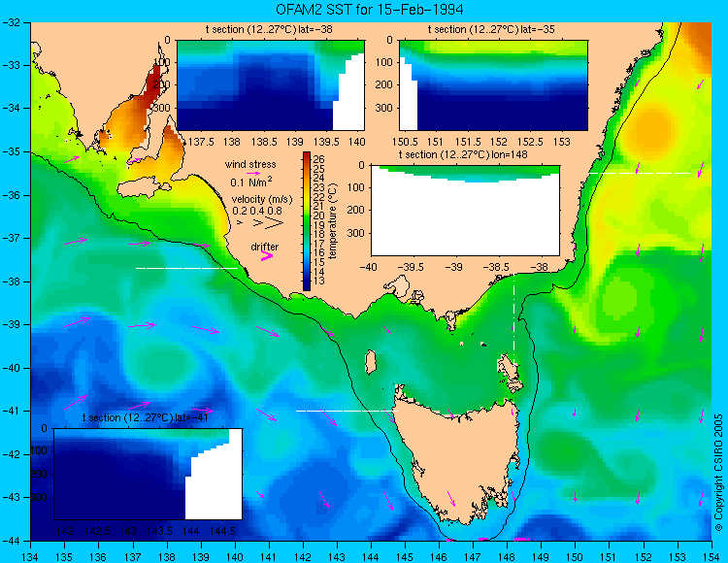Click King Island northwest of Tasmania

pos(370,362)
